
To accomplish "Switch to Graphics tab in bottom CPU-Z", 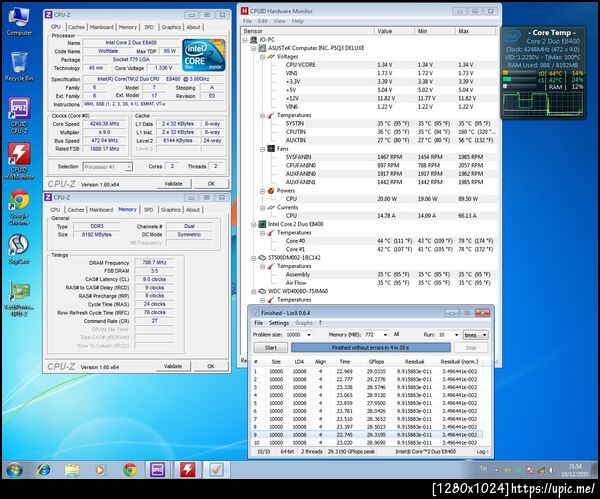I will pos(171,210).
